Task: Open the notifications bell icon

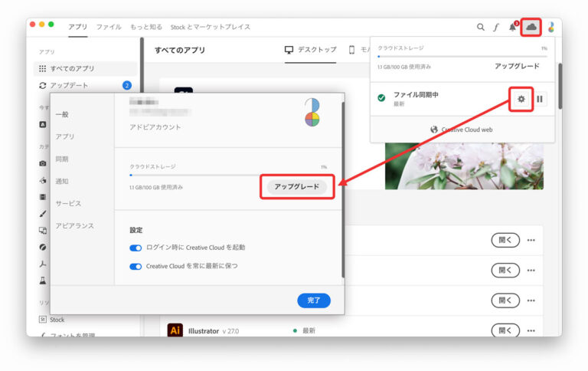Action: click(512, 27)
